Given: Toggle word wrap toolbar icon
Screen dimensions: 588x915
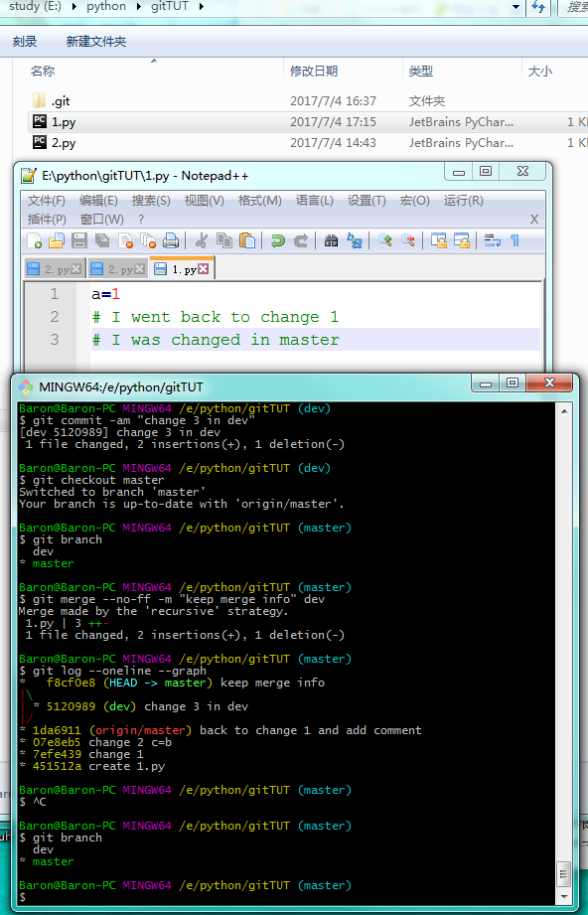Looking at the screenshot, I should pyautogui.click(x=493, y=240).
